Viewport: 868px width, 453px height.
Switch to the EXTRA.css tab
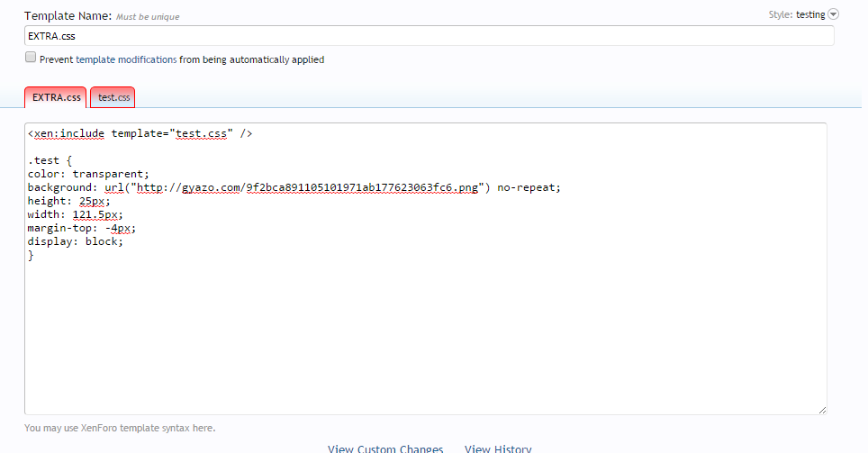click(56, 97)
